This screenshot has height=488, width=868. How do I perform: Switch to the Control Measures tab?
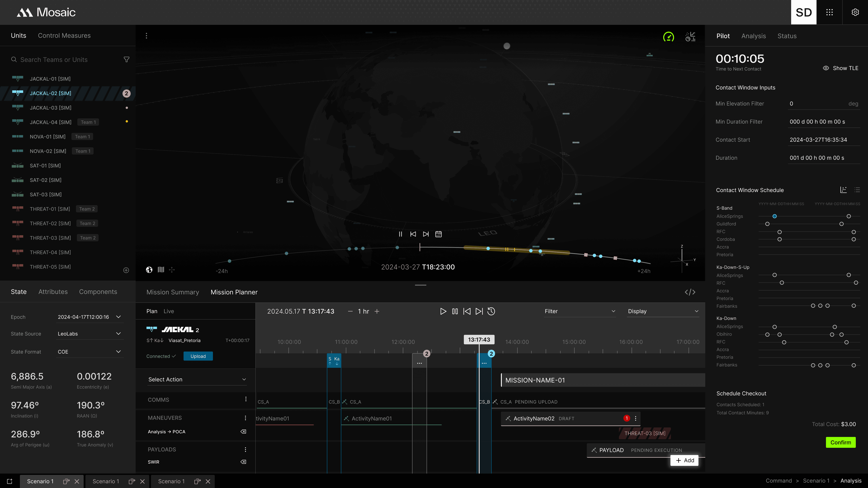pos(64,36)
